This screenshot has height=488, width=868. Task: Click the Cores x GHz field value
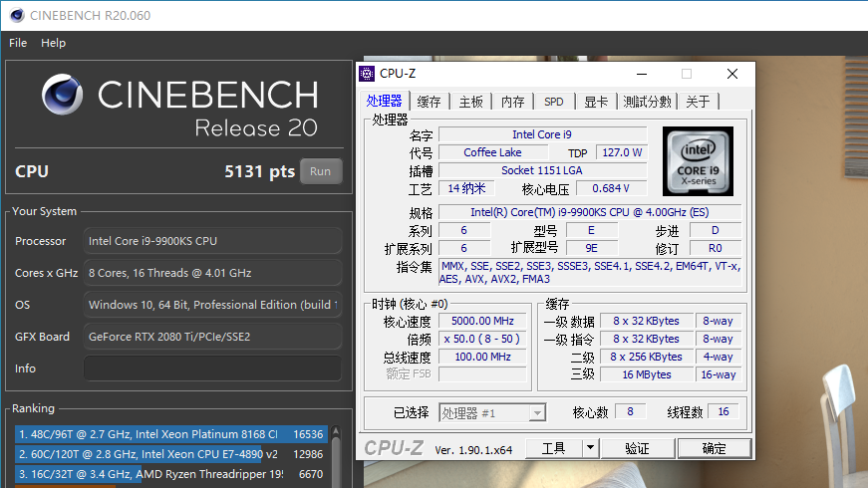212,273
